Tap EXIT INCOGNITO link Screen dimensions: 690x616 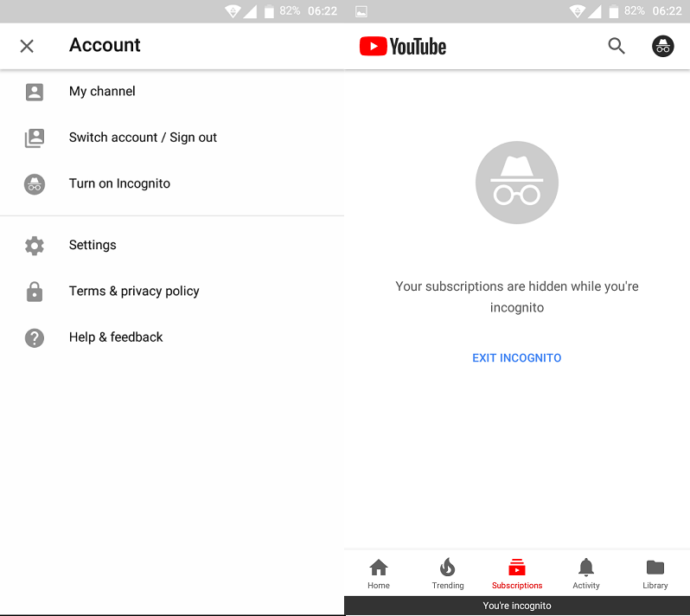click(516, 358)
